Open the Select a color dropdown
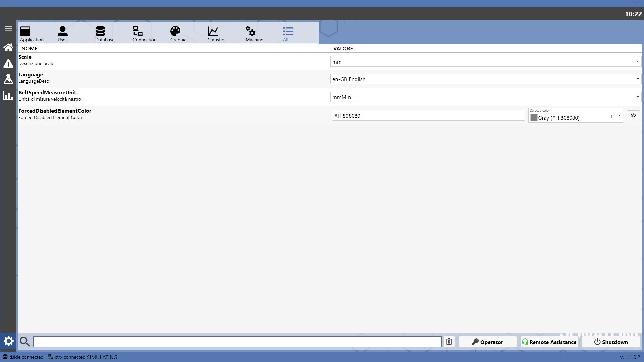Viewport: 644px width, 362px height. point(576,115)
